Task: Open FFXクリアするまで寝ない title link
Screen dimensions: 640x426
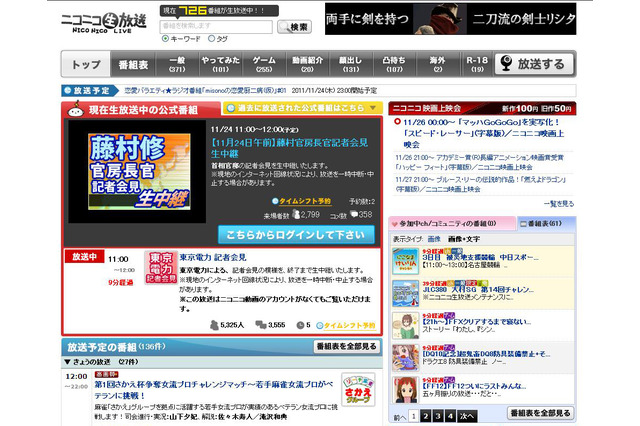Action: (x=477, y=322)
